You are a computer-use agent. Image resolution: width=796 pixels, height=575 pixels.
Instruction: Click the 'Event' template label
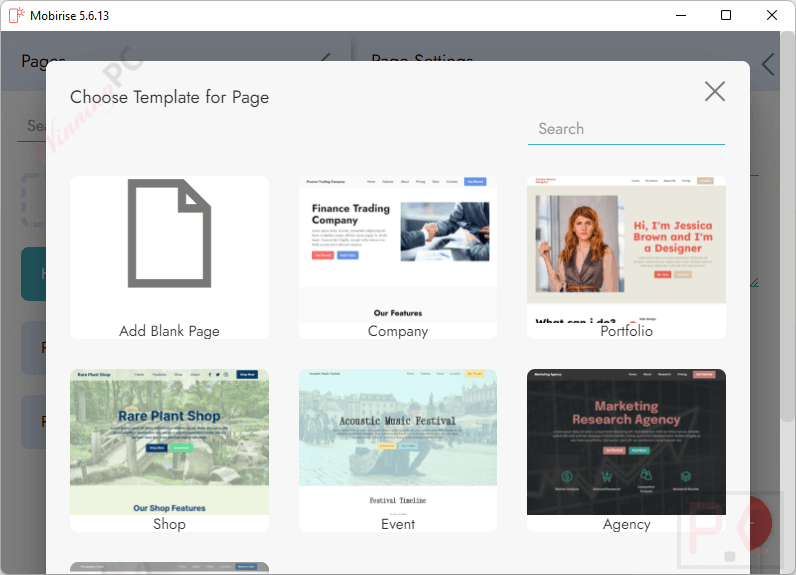click(397, 524)
